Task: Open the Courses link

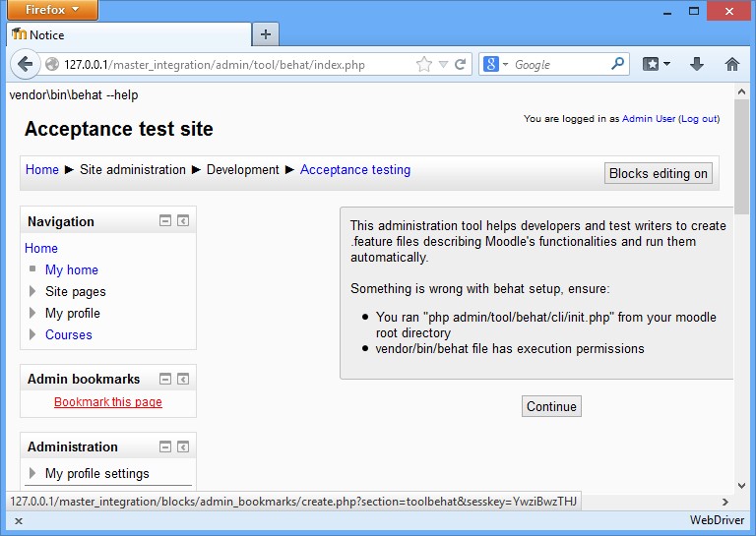Action: pyautogui.click(x=69, y=334)
